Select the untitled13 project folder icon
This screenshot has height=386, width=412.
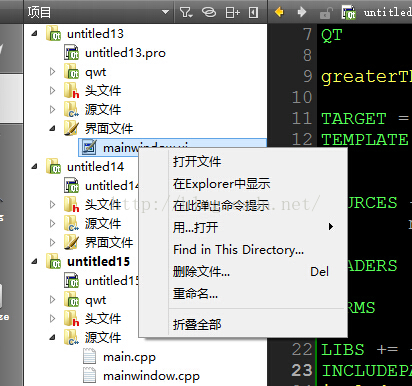tap(53, 33)
